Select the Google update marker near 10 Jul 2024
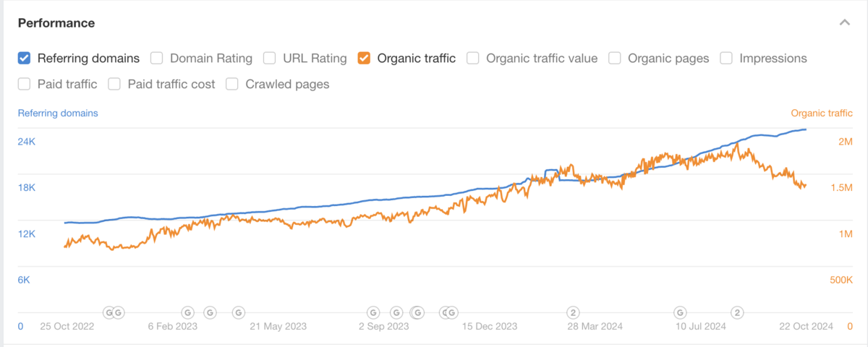Screen dimensions: 868x347 pyautogui.click(x=680, y=312)
